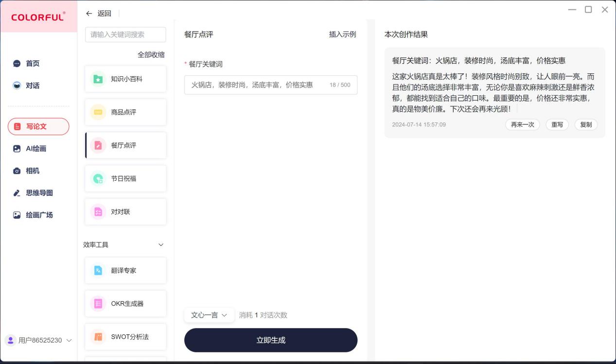Screen dimensions: 616x364
Task: Click the 消耗 1 对话次数 text
Action: tap(263, 315)
